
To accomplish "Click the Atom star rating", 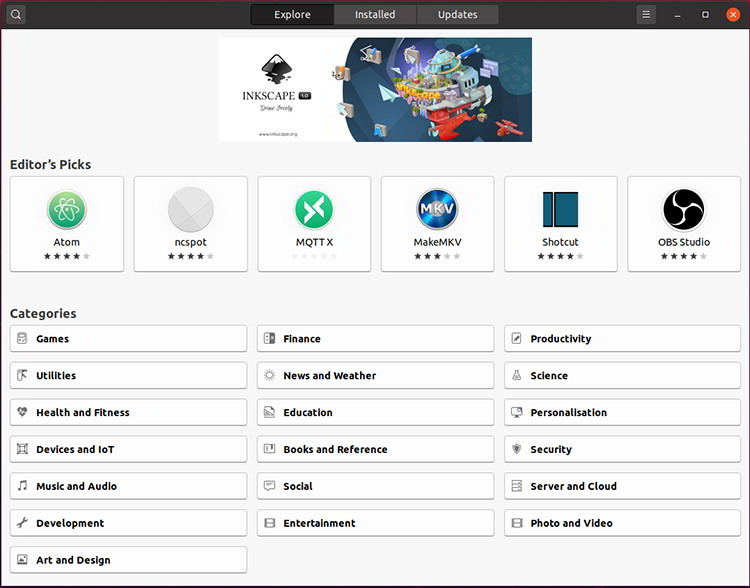I will pyautogui.click(x=66, y=256).
